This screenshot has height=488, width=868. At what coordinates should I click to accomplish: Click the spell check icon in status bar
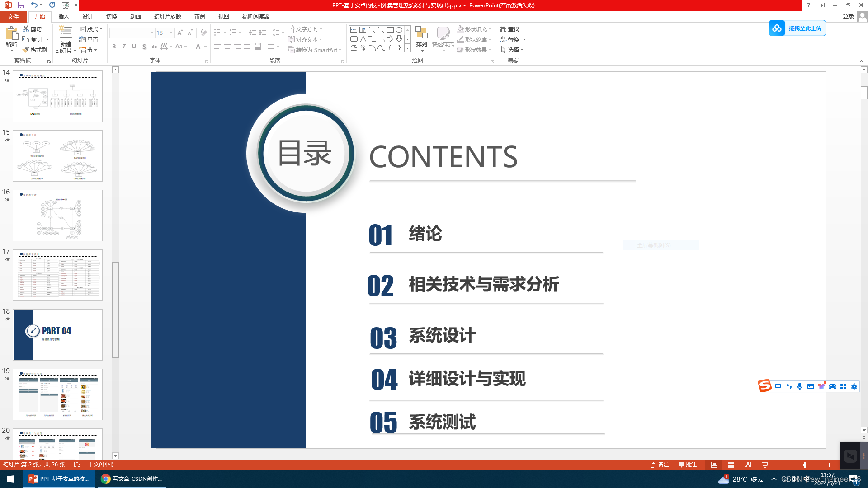coord(77,465)
